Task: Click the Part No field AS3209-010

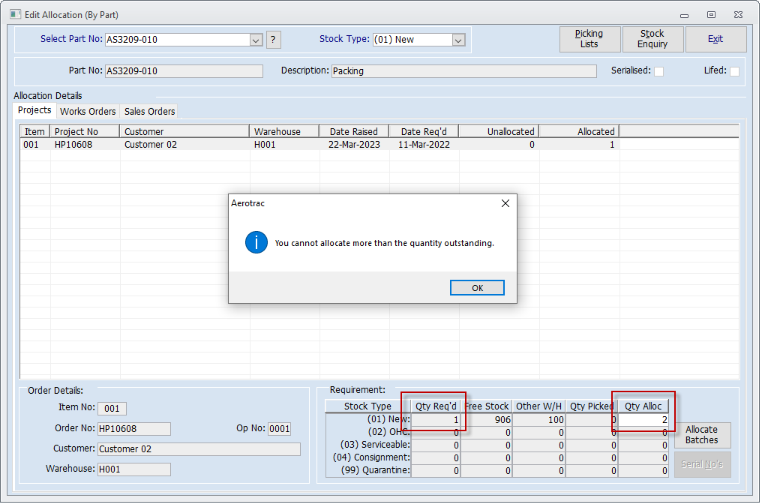Action: pyautogui.click(x=184, y=71)
